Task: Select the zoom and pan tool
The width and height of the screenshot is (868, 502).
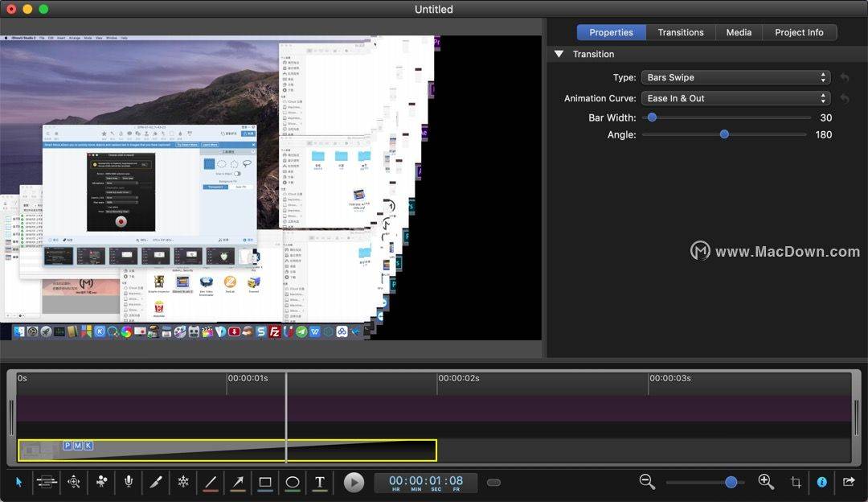Action: click(x=74, y=482)
